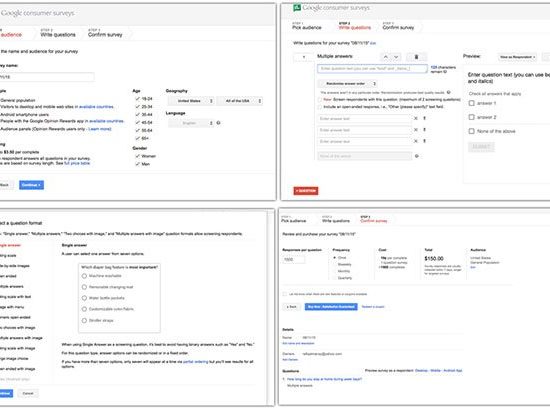The height and width of the screenshot is (413, 550).
Task: Move the question down with the down arrow
Action: point(396,57)
